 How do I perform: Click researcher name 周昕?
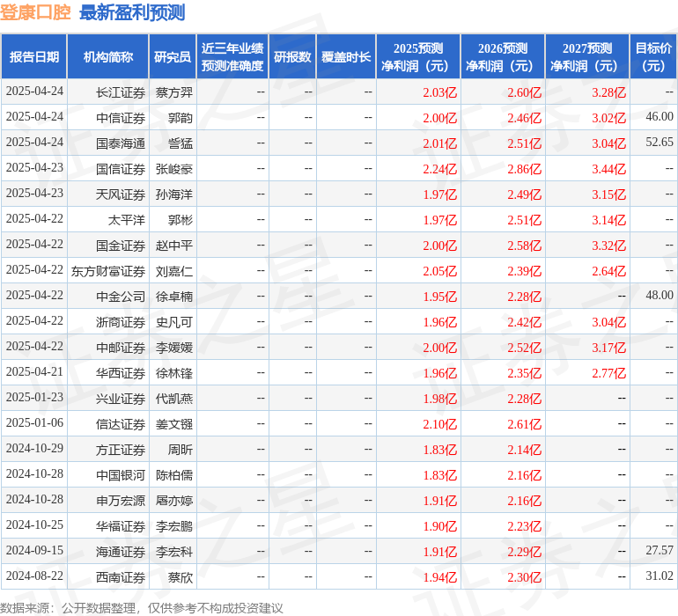[x=181, y=450]
